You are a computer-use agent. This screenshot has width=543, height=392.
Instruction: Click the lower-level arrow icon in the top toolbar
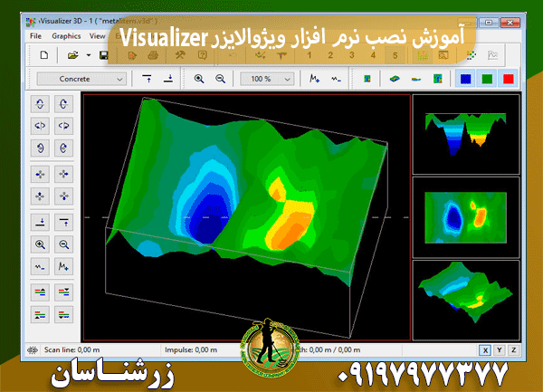coord(168,79)
